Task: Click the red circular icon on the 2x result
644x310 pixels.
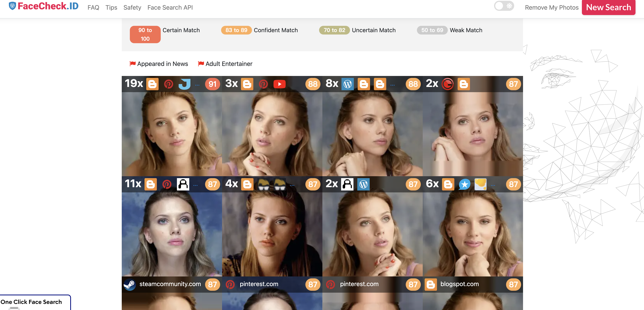Action: (x=447, y=84)
